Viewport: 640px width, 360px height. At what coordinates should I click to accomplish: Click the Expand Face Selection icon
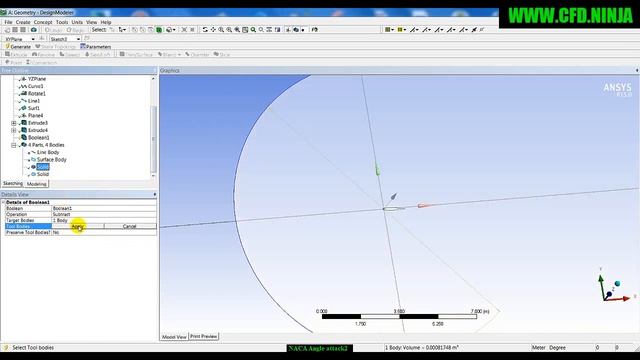184,30
